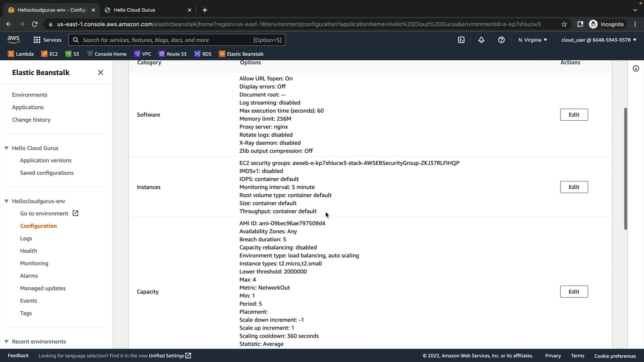
Task: Expand the N. Virginia region dropdown
Action: (x=532, y=40)
